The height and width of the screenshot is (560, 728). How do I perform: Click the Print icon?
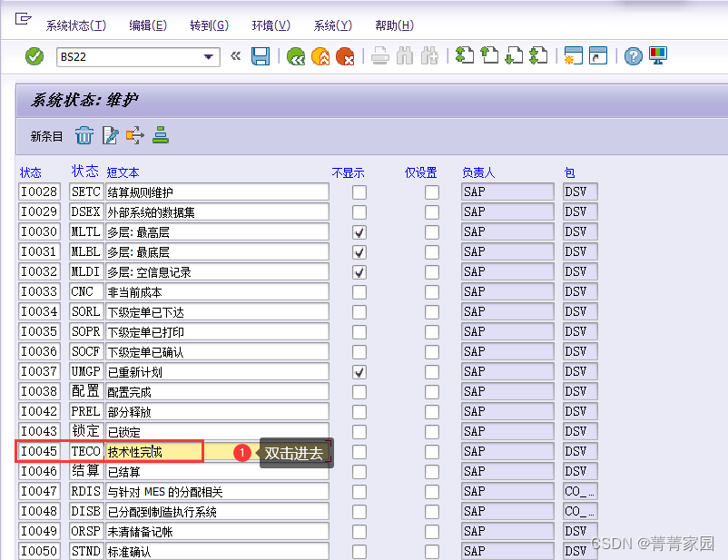(379, 55)
